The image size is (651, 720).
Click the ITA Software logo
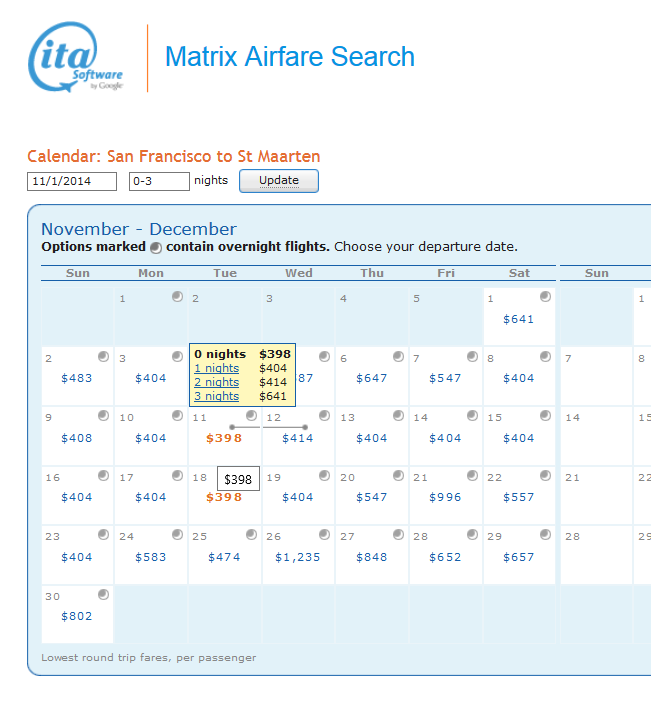point(76,59)
